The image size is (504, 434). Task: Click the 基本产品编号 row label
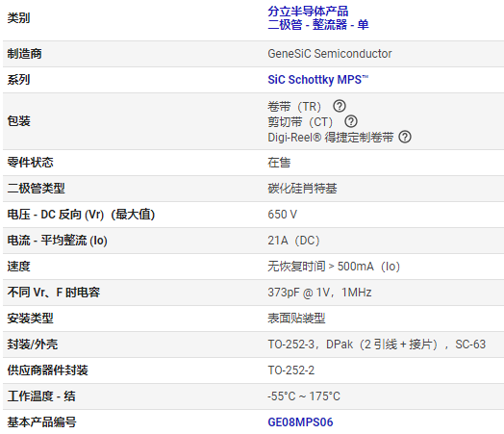pyautogui.click(x=41, y=422)
